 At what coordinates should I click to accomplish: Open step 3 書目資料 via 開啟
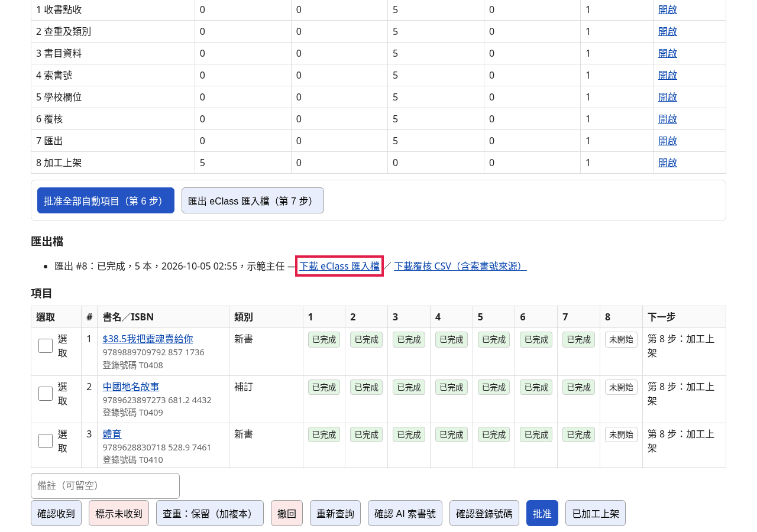pos(668,53)
